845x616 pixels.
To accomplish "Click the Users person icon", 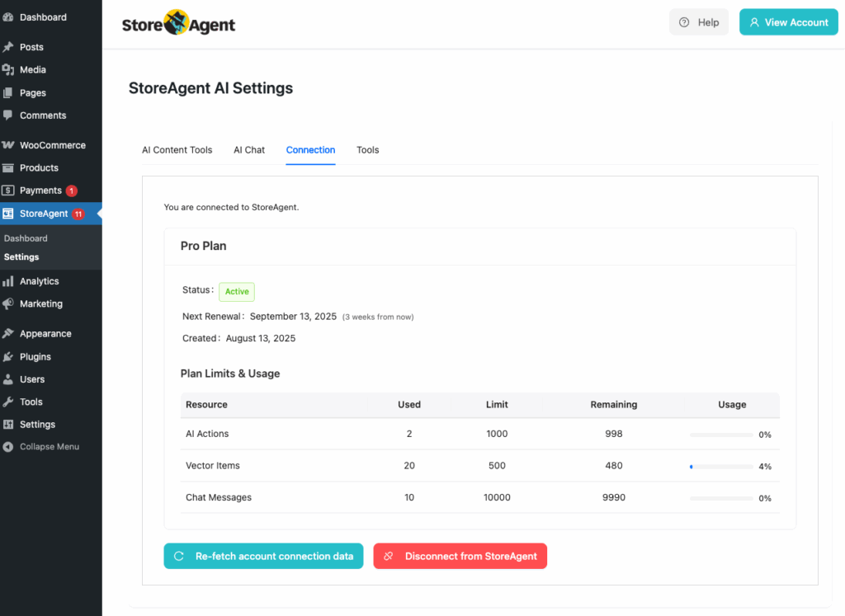I will pos(8,379).
